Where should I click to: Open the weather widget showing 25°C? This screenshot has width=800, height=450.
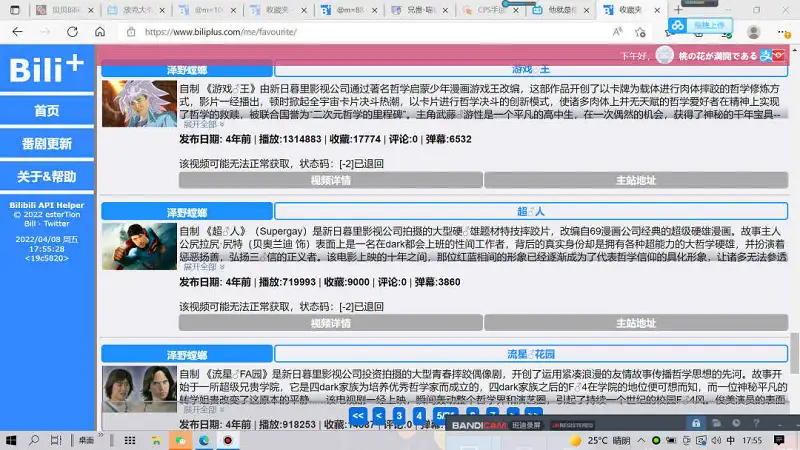click(x=600, y=440)
